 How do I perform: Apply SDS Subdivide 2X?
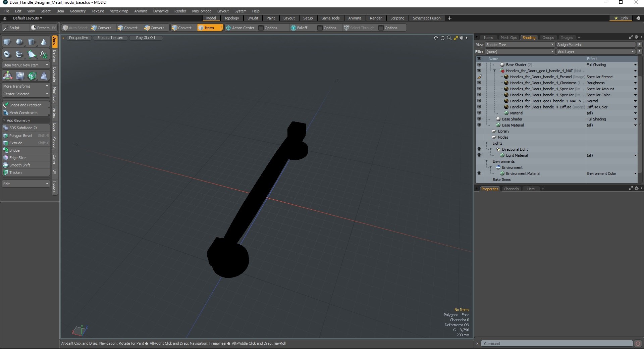(x=26, y=128)
